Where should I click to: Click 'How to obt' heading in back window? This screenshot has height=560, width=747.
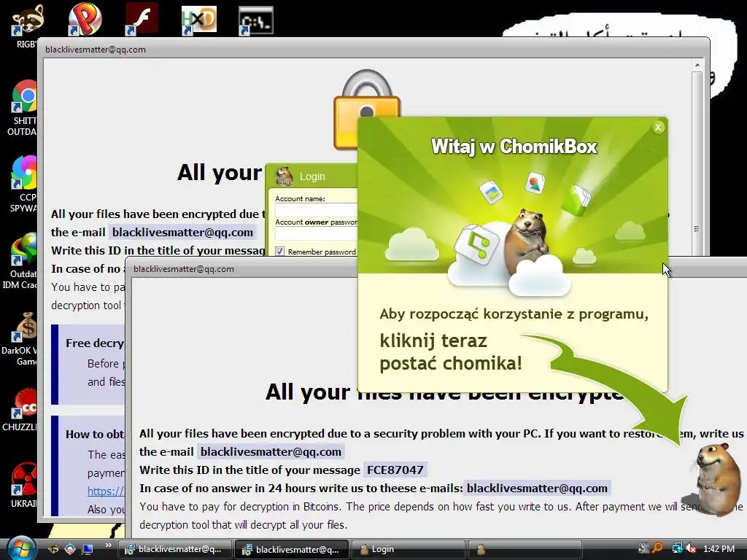click(x=95, y=434)
